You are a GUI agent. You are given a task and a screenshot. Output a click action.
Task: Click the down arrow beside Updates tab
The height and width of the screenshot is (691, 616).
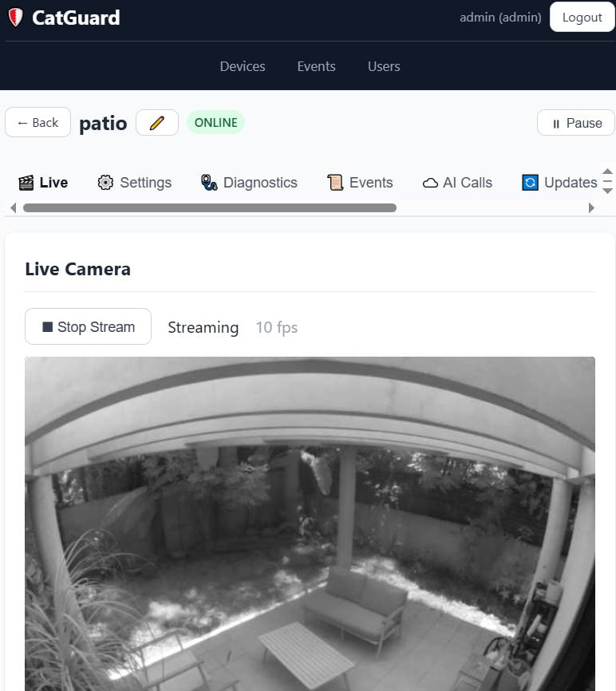(x=608, y=191)
